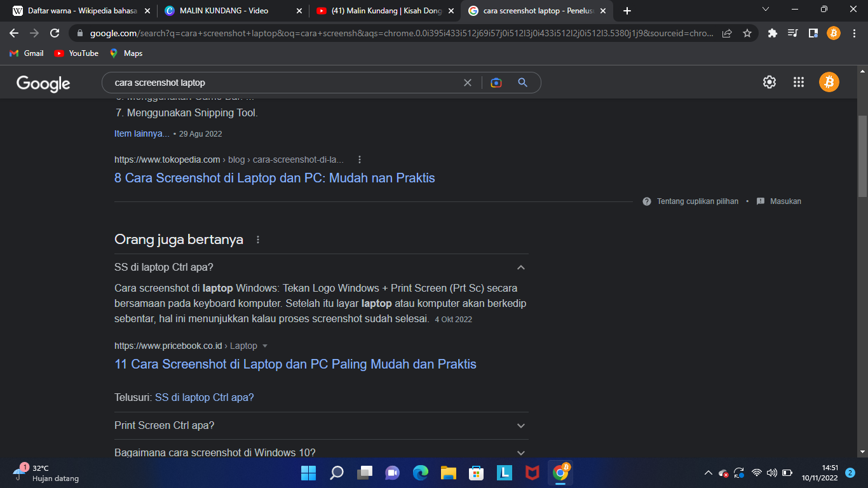
Task: Open File Explorer from taskbar
Action: coord(449,473)
